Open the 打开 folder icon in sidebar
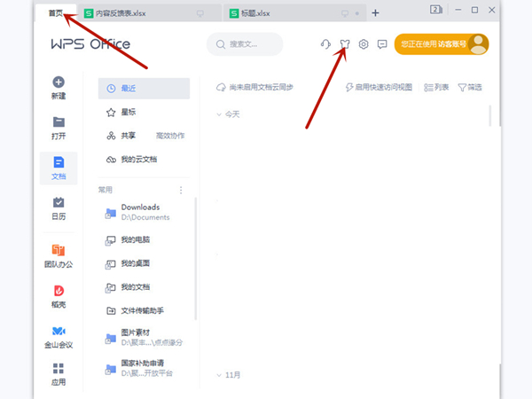532x399 pixels. pyautogui.click(x=59, y=122)
